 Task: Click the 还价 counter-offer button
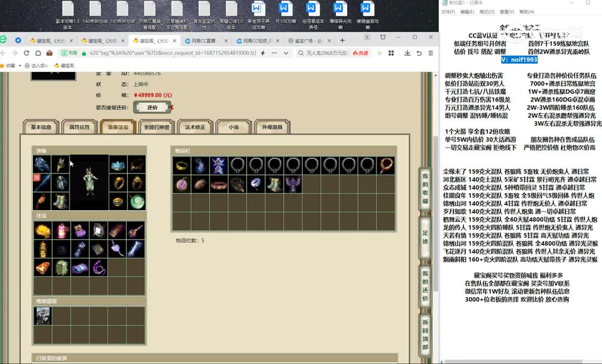153,107
